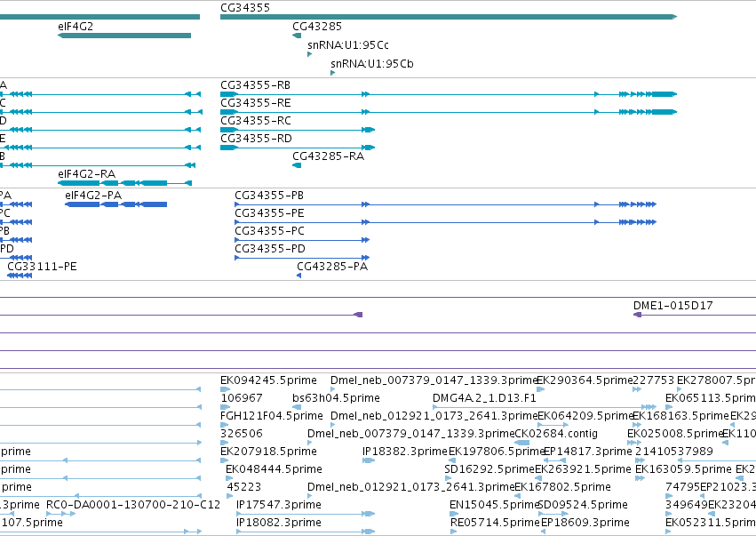Click the EP18609.3prime EST label
The width and height of the screenshot is (756, 536).
pyautogui.click(x=585, y=523)
